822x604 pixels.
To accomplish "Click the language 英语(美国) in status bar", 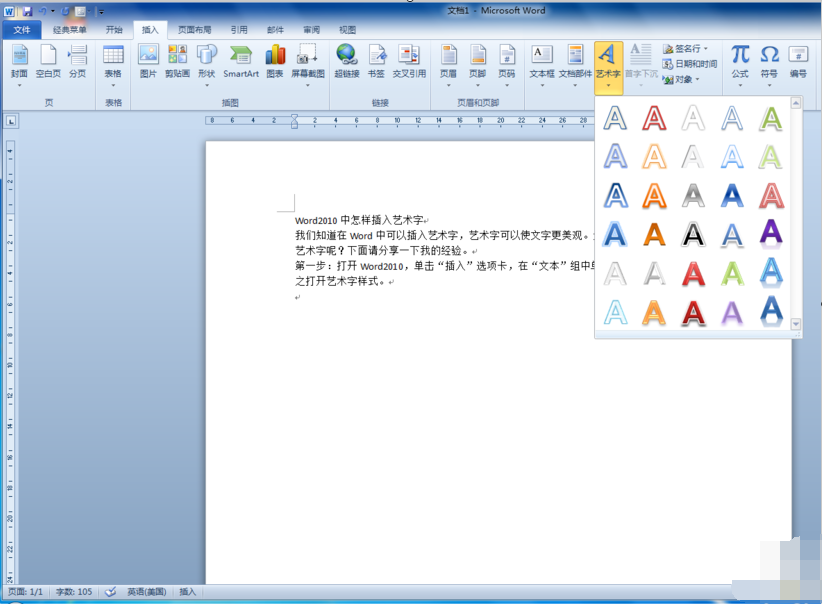I will click(147, 592).
